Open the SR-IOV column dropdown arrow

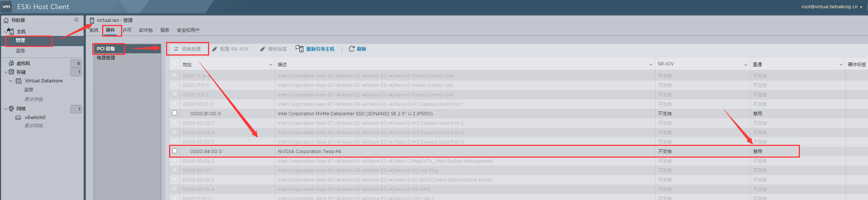pos(746,65)
